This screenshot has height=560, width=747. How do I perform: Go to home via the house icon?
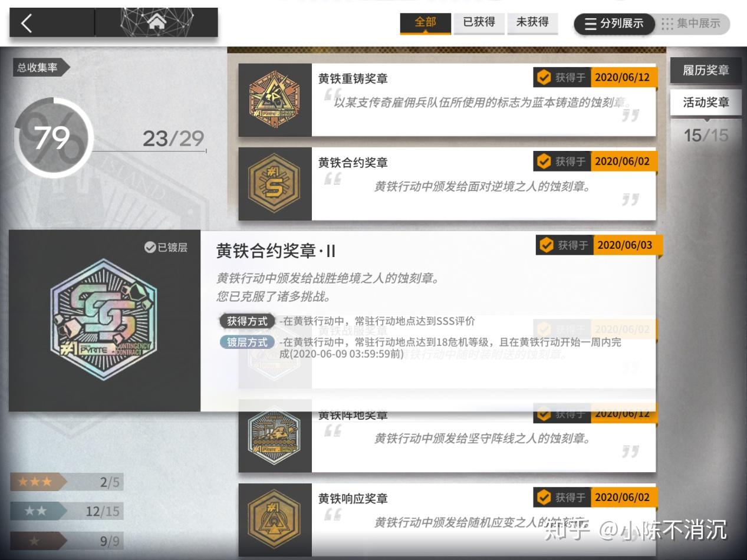156,22
